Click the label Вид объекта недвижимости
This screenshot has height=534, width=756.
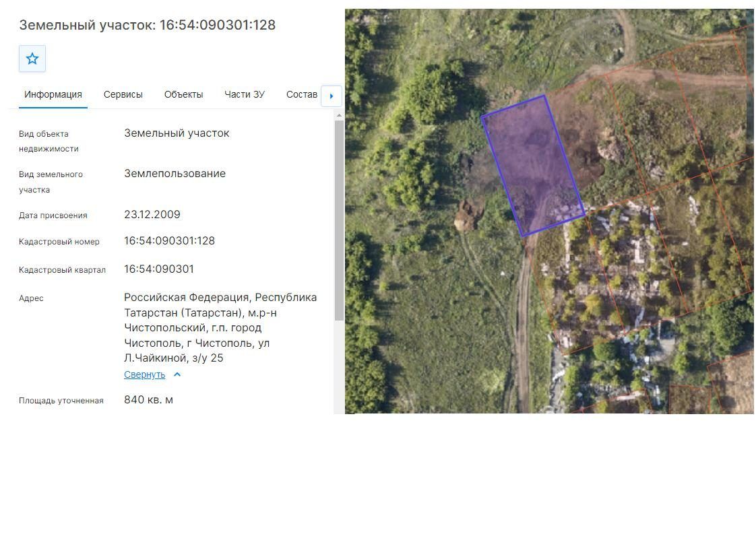pyautogui.click(x=49, y=141)
